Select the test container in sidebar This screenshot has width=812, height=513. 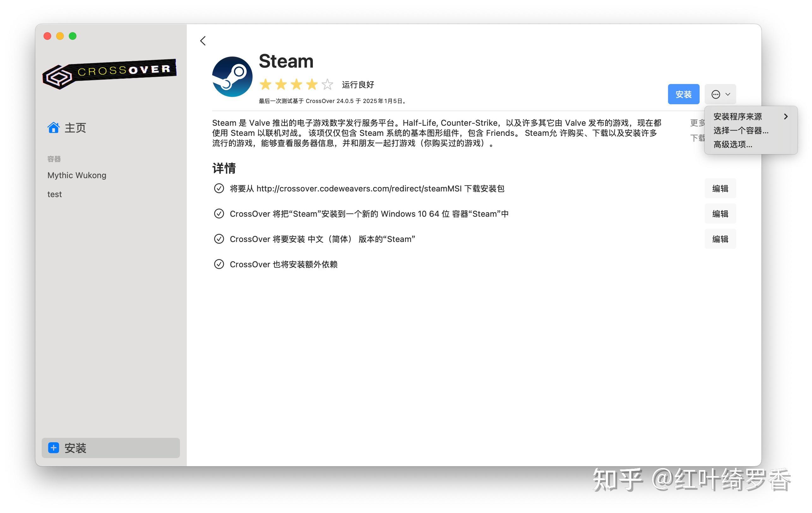[55, 194]
